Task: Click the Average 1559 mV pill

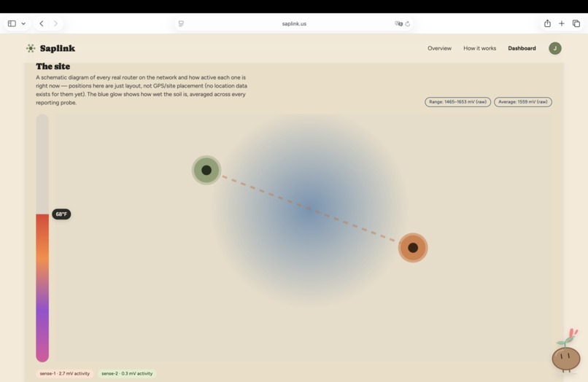Action: [x=523, y=102]
